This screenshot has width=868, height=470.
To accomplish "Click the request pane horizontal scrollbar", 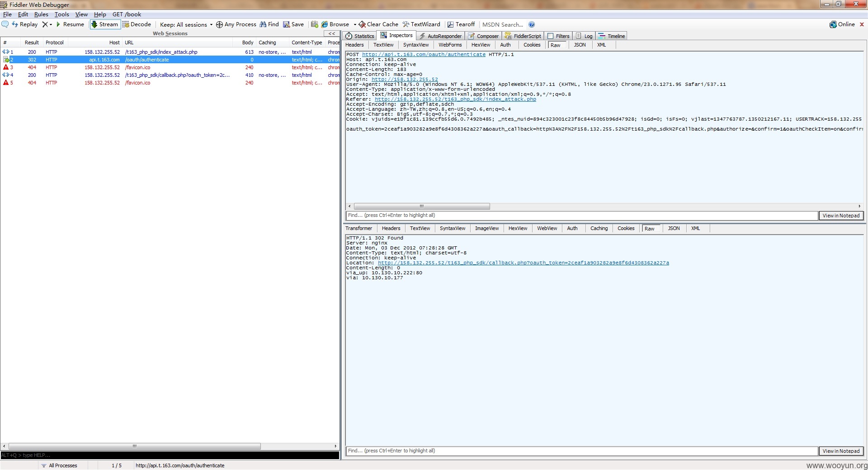I will click(422, 206).
